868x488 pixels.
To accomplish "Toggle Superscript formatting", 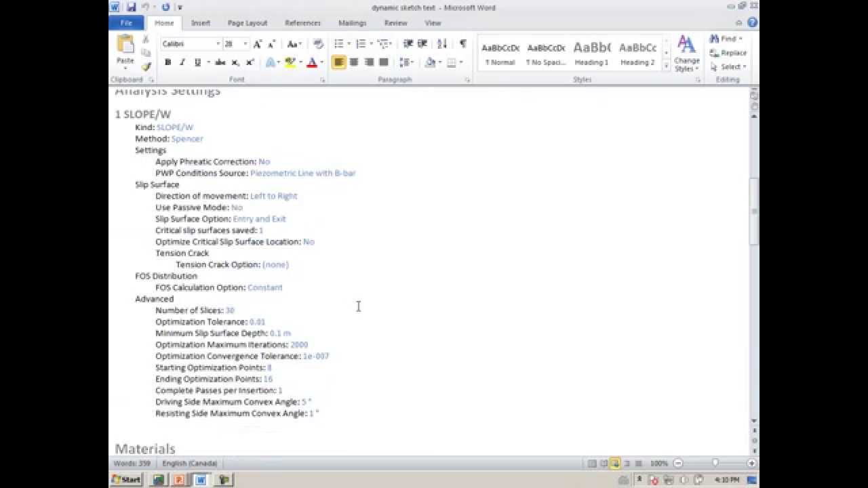I will [250, 62].
